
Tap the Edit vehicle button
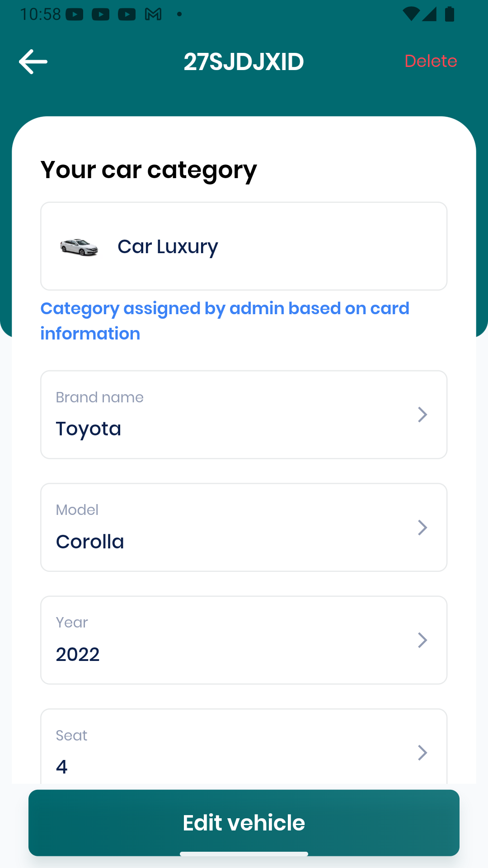tap(244, 823)
